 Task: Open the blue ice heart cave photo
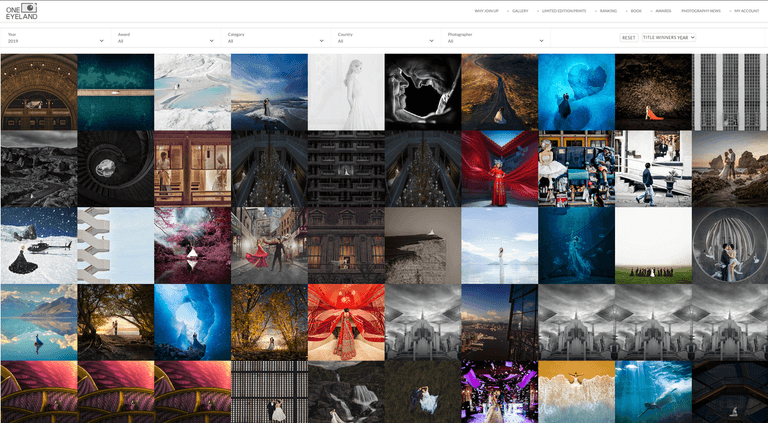pos(576,91)
